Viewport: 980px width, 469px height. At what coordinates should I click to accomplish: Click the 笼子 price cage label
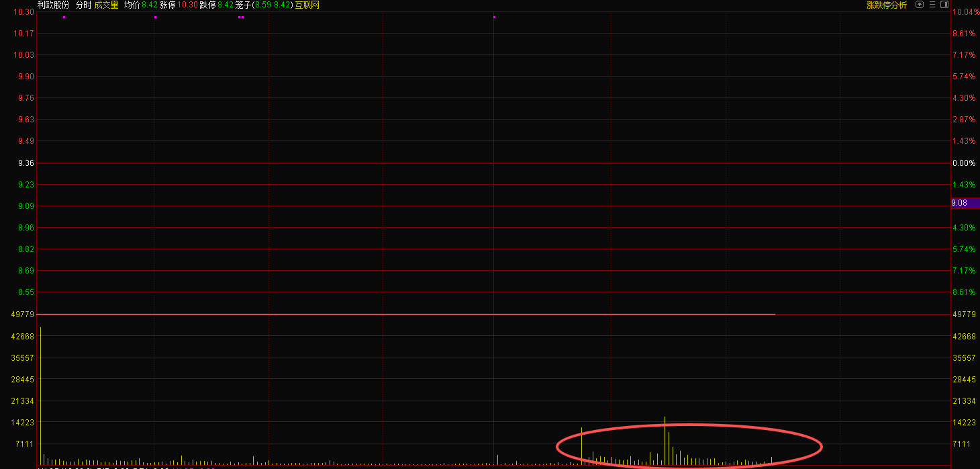pyautogui.click(x=242, y=5)
